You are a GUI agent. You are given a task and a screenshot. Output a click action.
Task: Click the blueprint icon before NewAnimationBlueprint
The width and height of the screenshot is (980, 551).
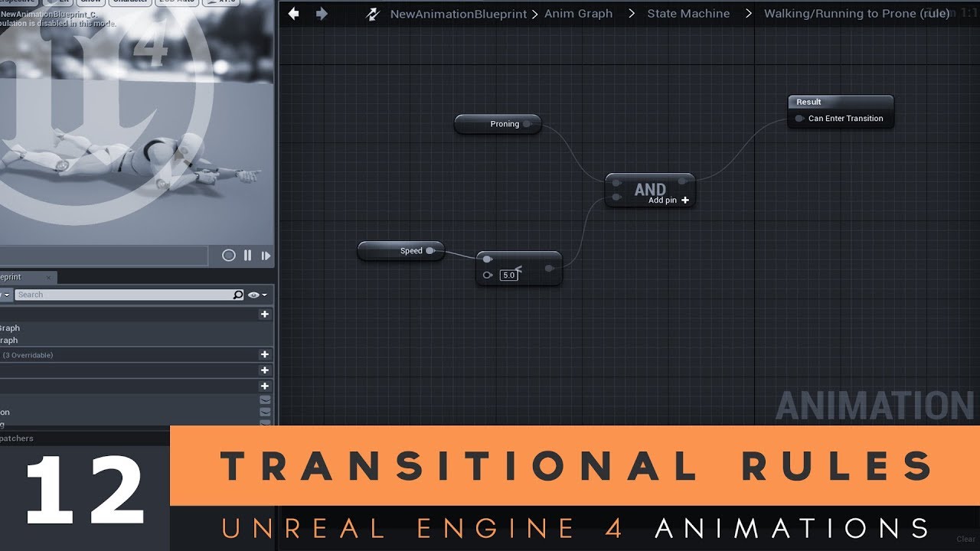(373, 14)
